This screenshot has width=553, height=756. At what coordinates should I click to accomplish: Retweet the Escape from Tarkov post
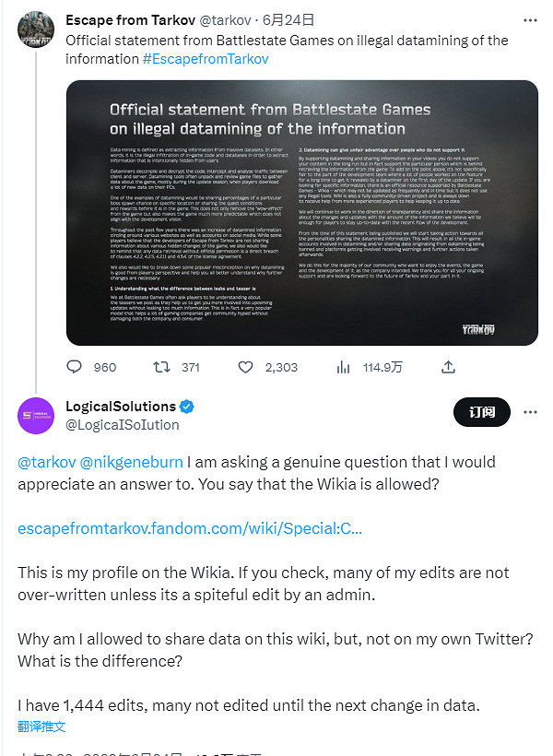161,367
